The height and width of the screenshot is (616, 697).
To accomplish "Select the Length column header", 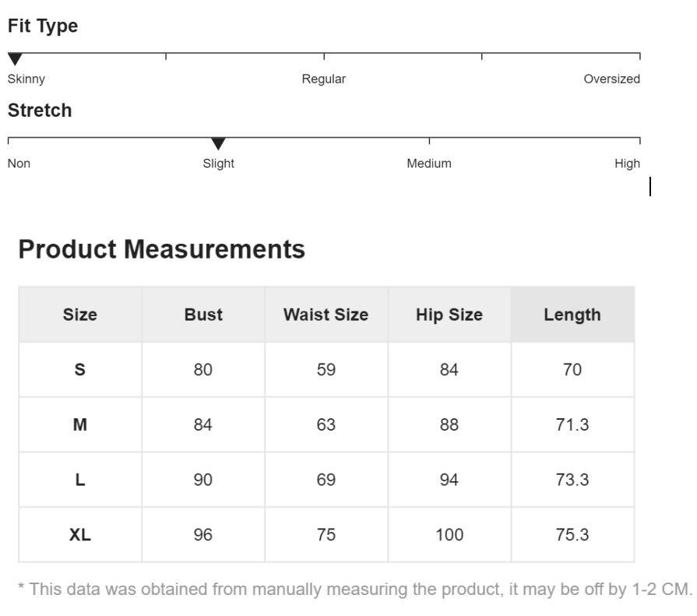I will (x=572, y=315).
